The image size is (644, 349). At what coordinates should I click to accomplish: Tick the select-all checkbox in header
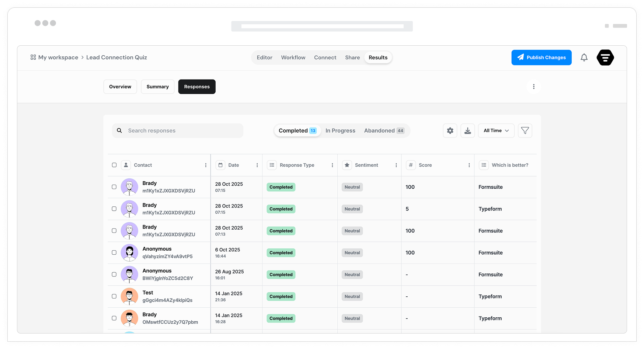point(114,165)
